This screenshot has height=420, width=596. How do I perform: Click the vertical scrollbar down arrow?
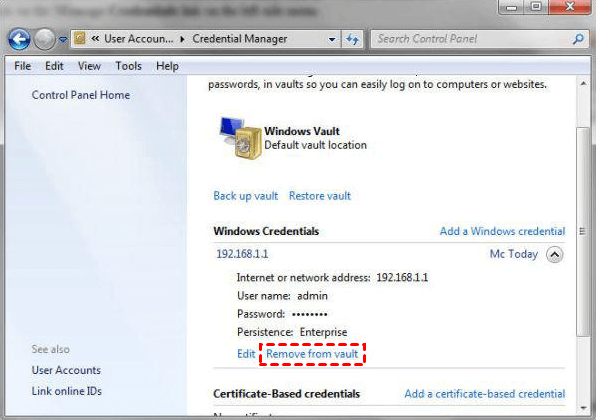pos(583,408)
